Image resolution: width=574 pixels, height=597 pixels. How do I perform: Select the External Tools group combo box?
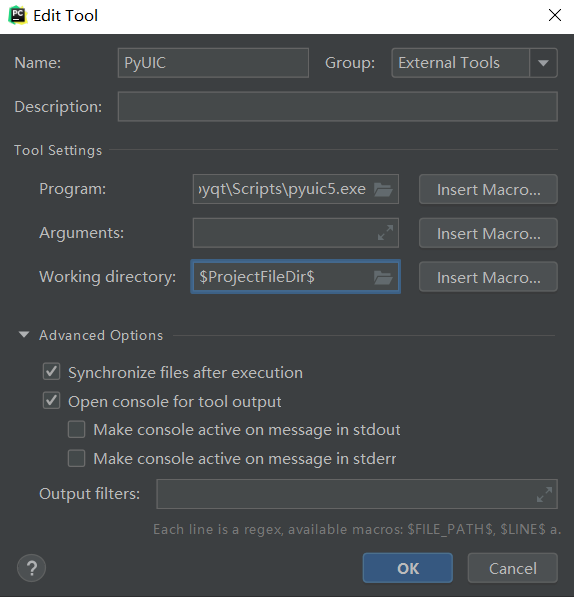(474, 63)
